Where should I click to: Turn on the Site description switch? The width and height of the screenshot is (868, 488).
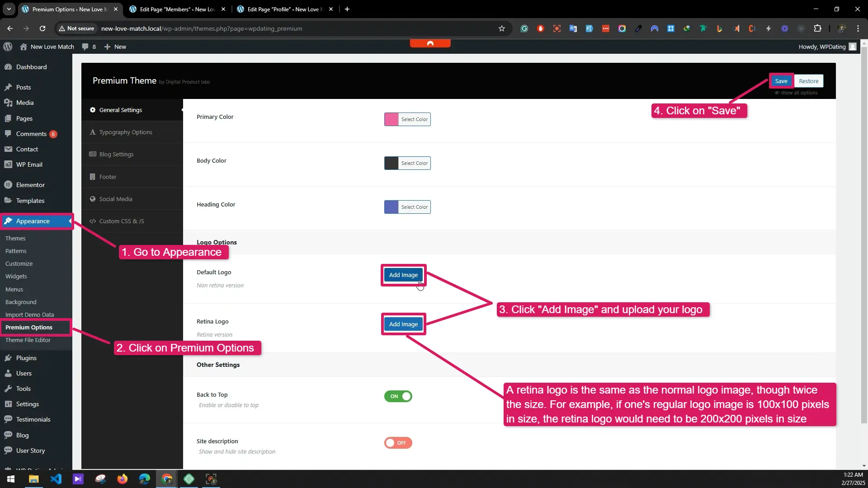click(x=398, y=443)
